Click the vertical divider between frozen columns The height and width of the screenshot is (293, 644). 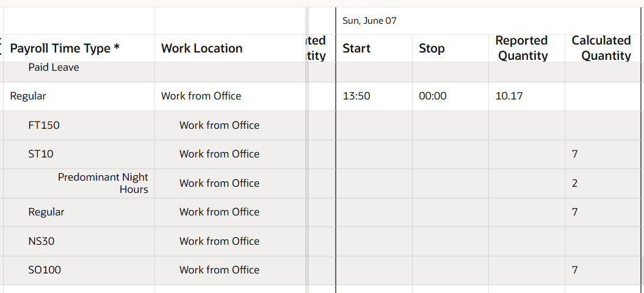[x=307, y=150]
